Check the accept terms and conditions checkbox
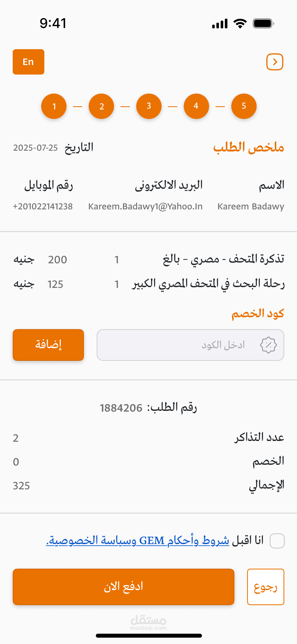 [277, 541]
